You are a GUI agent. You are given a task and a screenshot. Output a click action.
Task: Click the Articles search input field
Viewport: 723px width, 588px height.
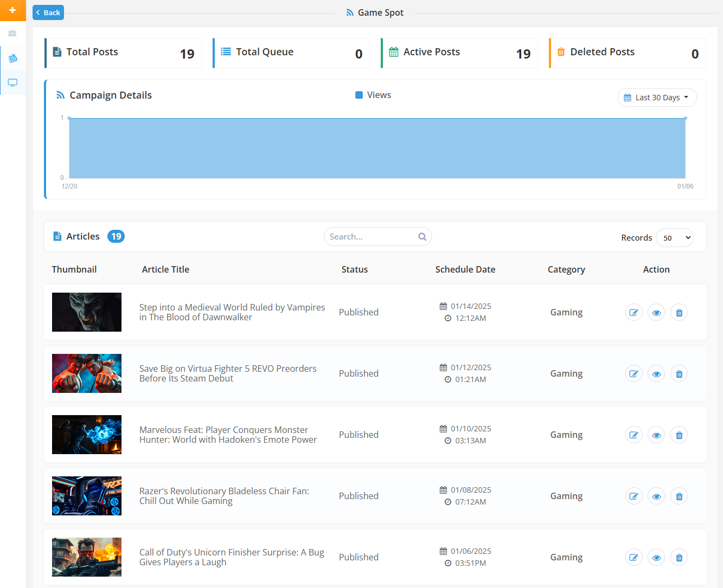(x=370, y=237)
